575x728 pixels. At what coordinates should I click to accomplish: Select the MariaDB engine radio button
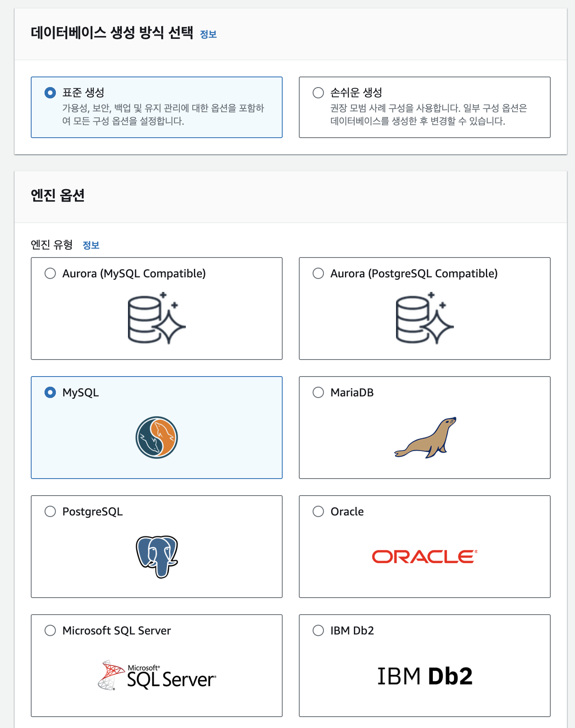(317, 392)
